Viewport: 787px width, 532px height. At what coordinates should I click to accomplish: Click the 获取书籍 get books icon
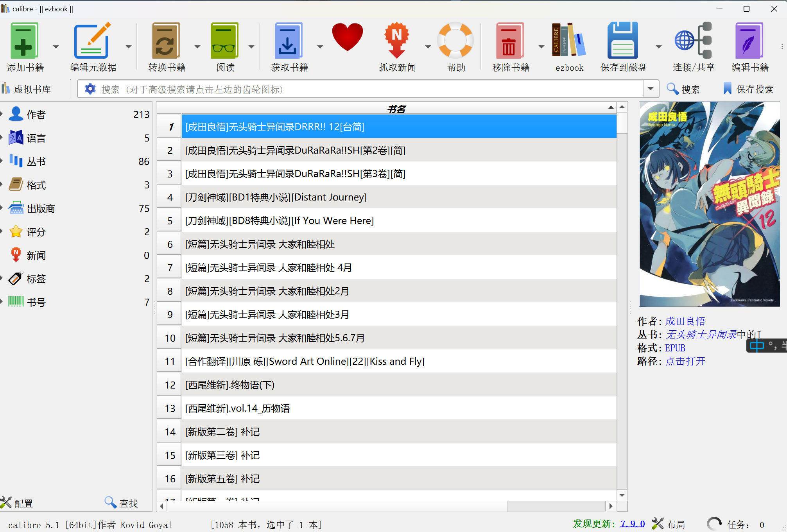289,41
